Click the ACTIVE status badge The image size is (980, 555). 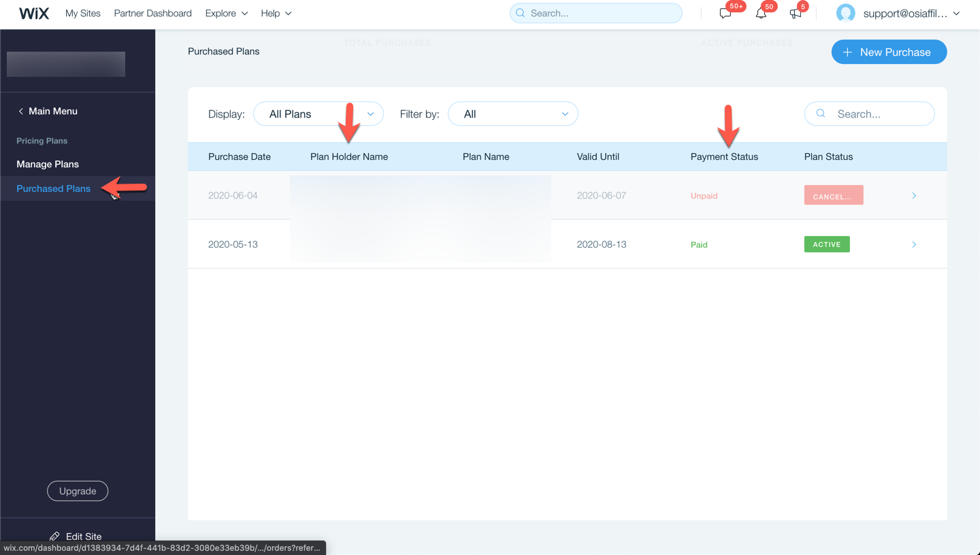pos(827,244)
